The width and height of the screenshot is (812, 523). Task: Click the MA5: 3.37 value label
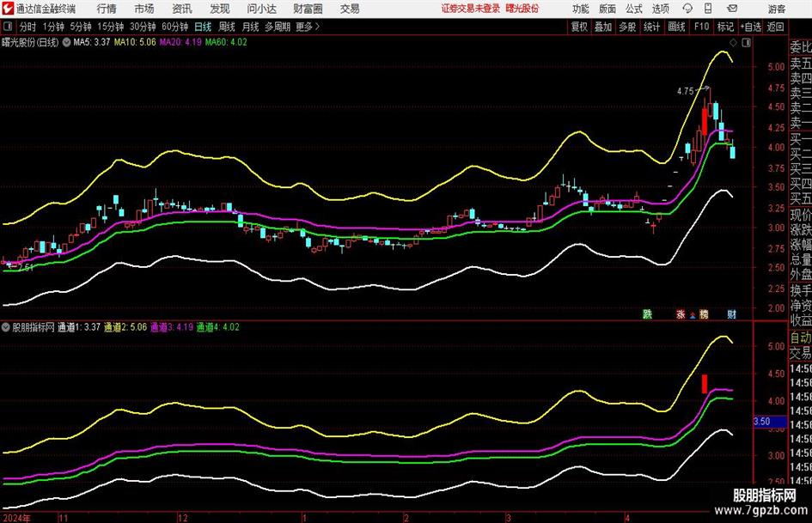[92, 42]
